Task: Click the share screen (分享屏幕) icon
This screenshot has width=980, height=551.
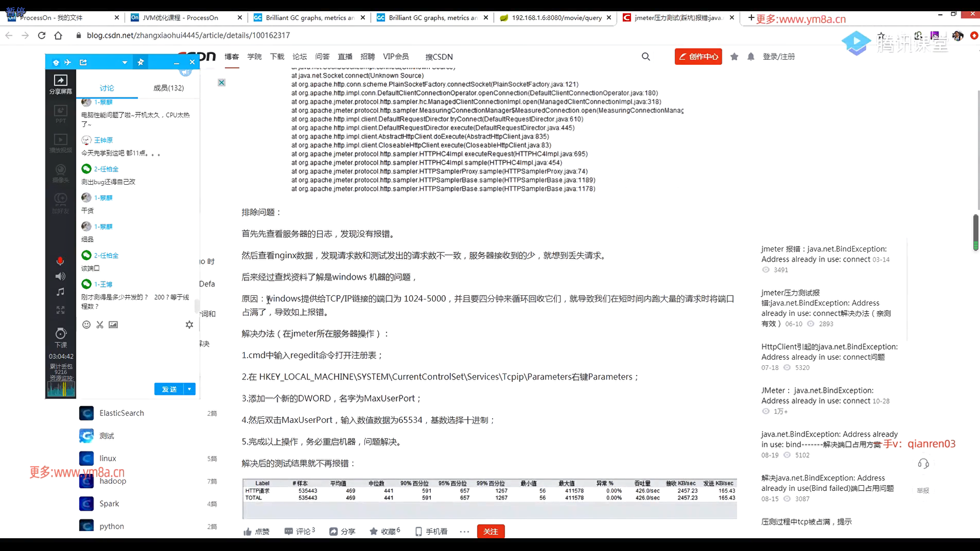Action: pos(60,81)
